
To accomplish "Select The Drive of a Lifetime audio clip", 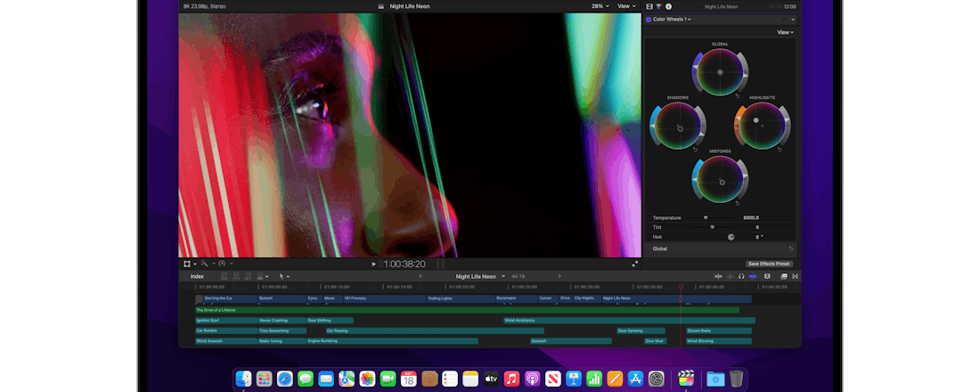I will pos(467,310).
